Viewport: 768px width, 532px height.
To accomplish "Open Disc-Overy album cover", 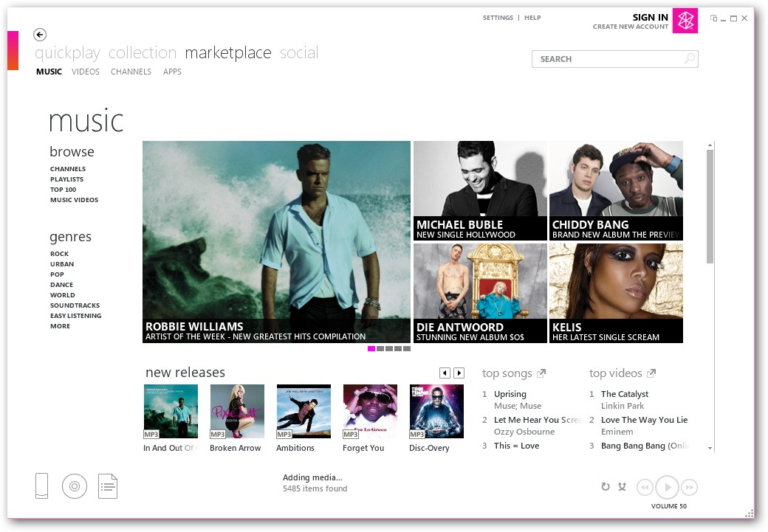I will pyautogui.click(x=436, y=411).
